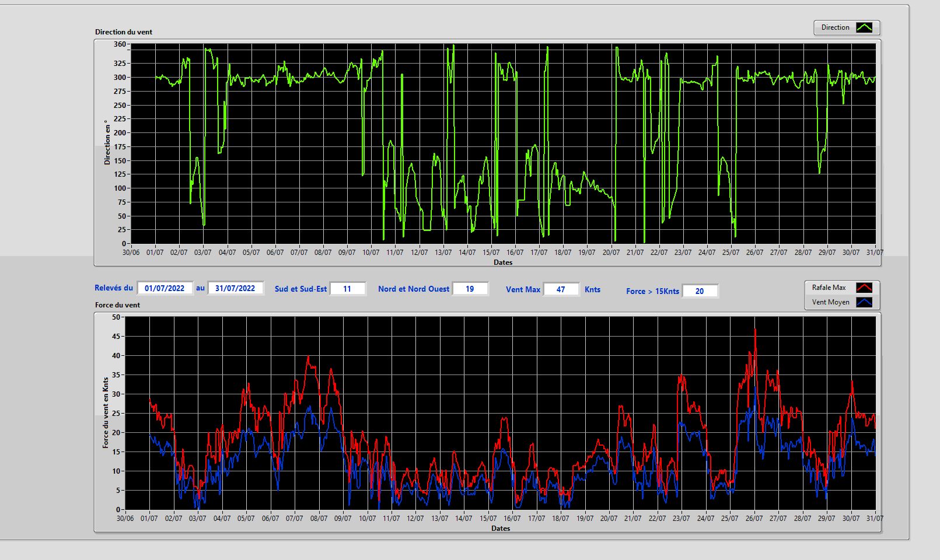Image resolution: width=940 pixels, height=560 pixels.
Task: Click the 'Force > 15Knts' label
Action: click(x=652, y=291)
